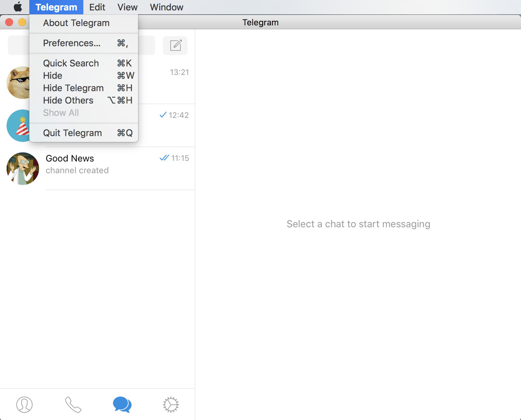Open the chat with doge sunglasses avatar
The height and width of the screenshot is (420, 521).
tap(18, 83)
